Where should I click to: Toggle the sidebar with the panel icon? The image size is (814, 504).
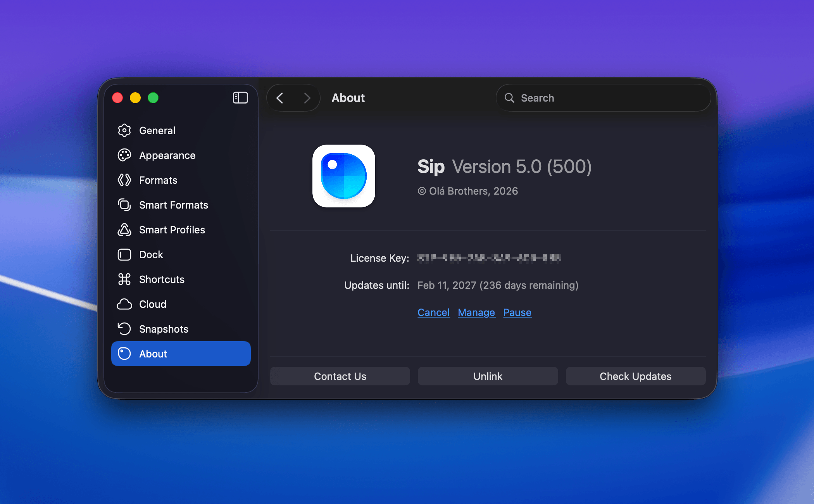tap(240, 98)
